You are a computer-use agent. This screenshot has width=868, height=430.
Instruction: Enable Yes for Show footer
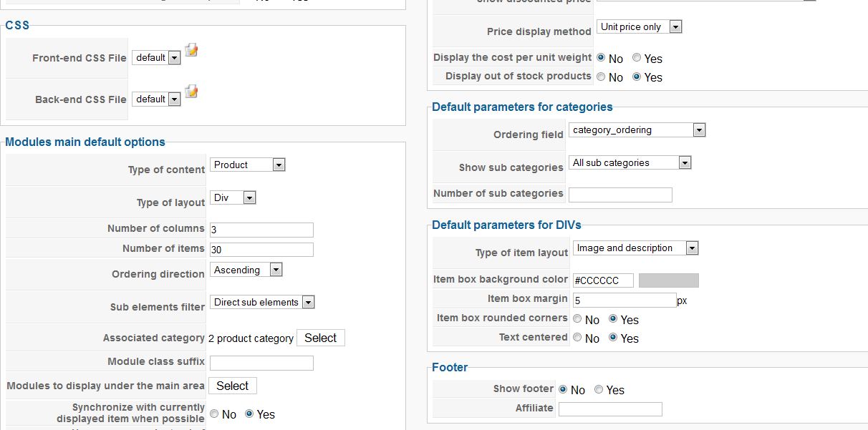[x=599, y=389]
